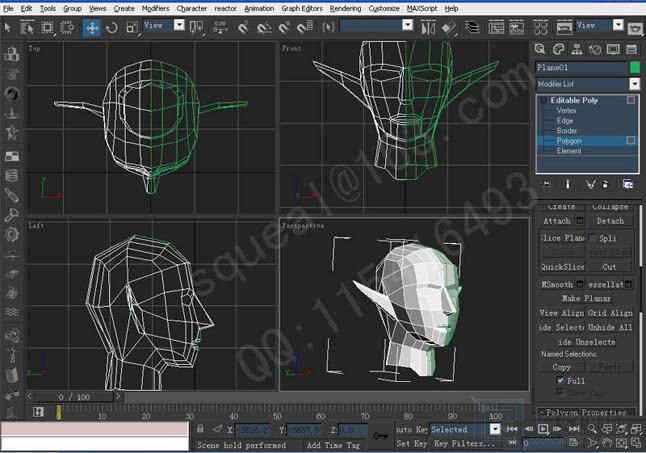Click the Key Filters button
This screenshot has width=646, height=453.
464,444
